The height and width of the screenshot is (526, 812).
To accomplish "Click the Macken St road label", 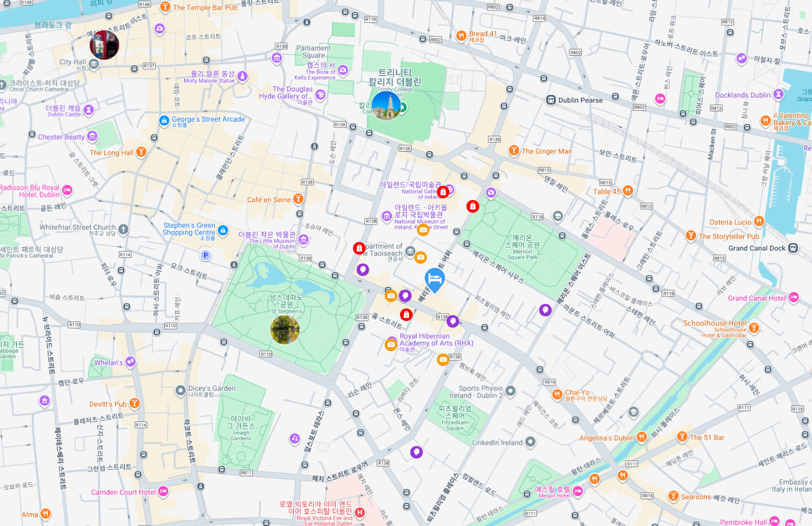I will (712, 144).
